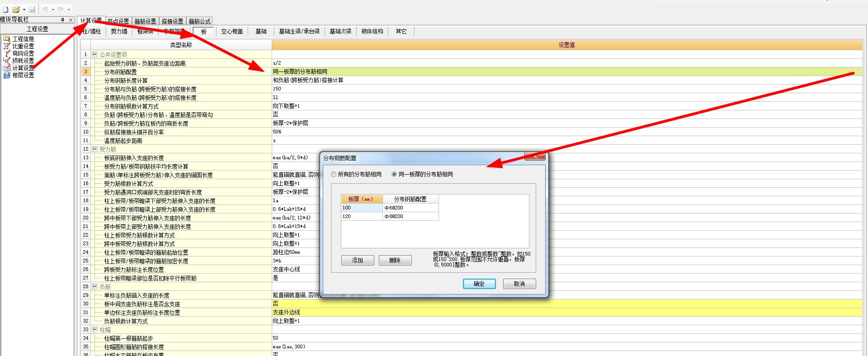Click the 类型名称 column header
Screen dimensions: 868x356
coord(181,45)
